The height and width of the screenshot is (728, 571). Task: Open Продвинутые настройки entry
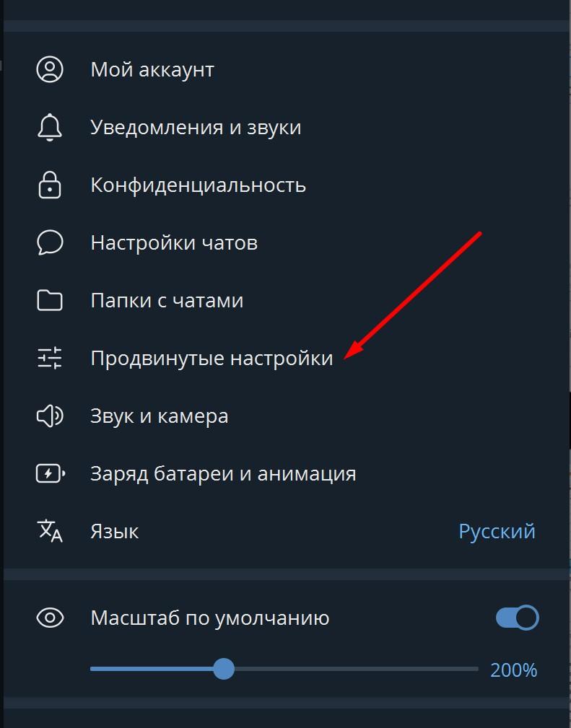(285, 358)
